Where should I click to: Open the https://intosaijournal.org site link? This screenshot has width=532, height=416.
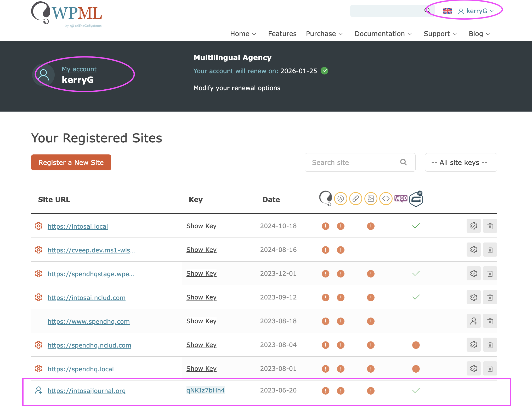coord(87,391)
